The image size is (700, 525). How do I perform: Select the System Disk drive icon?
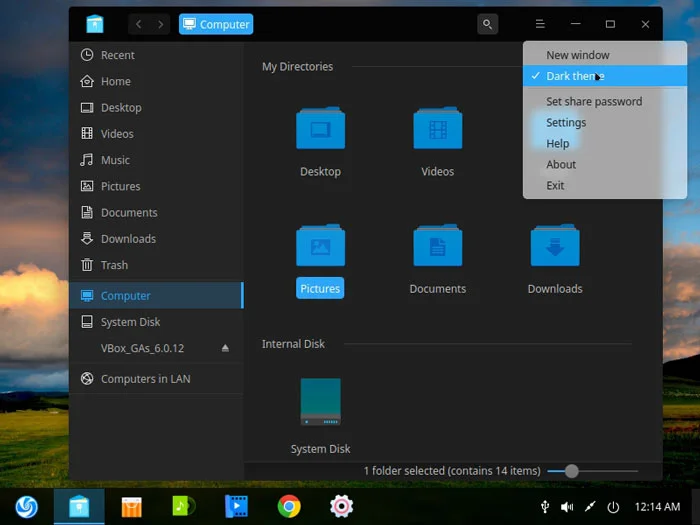click(320, 402)
